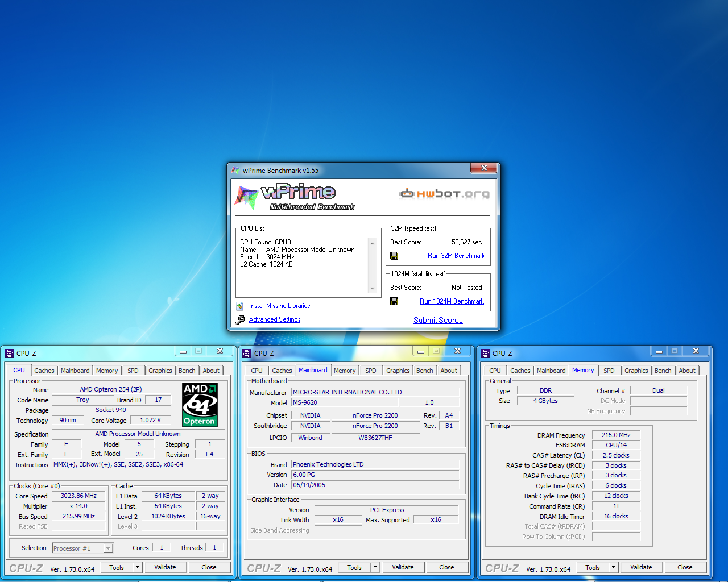728x582 pixels.
Task: Click the HWBOT.org logo in wPrime
Action: pyautogui.click(x=444, y=194)
